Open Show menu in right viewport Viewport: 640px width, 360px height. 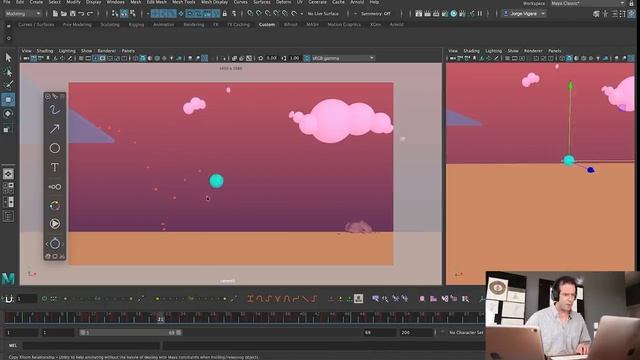click(x=513, y=51)
